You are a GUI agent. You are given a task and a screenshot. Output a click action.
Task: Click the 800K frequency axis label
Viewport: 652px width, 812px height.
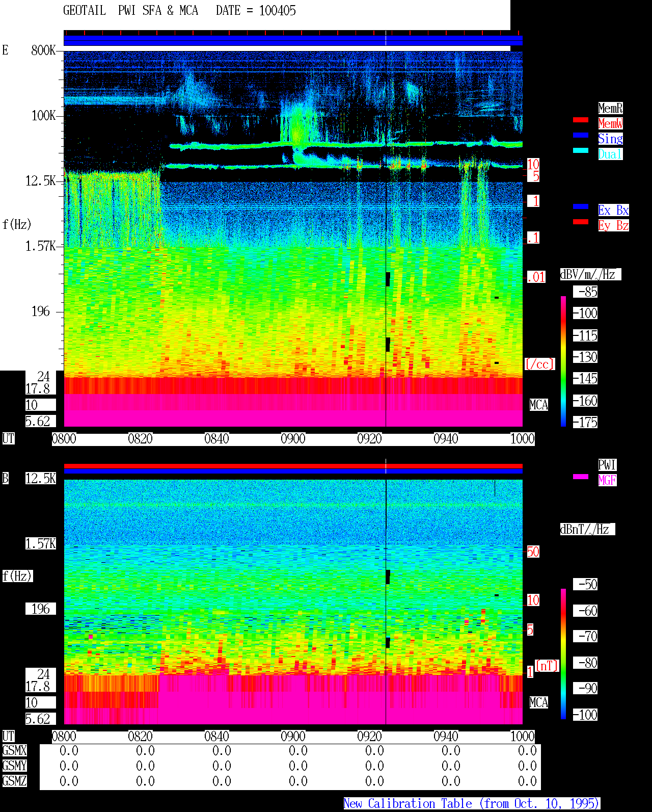tap(43, 50)
